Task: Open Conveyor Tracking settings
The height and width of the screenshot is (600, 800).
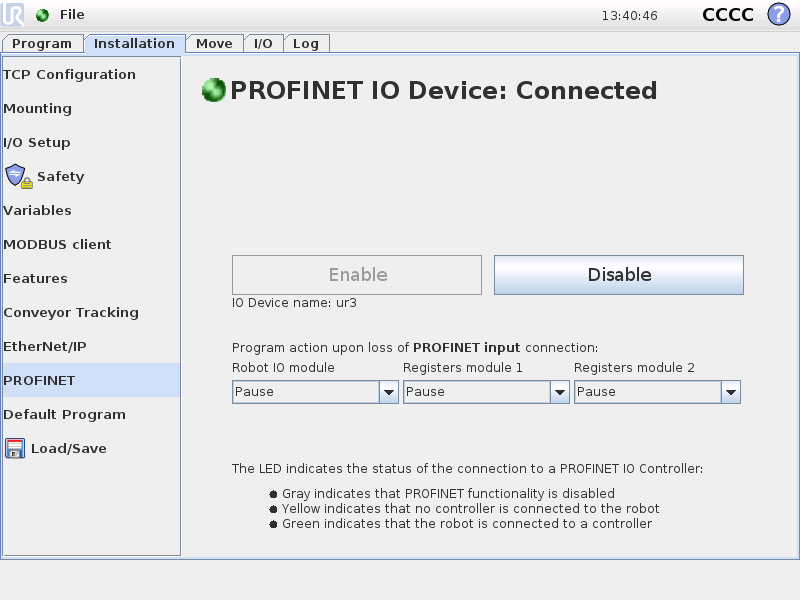Action: [91, 312]
